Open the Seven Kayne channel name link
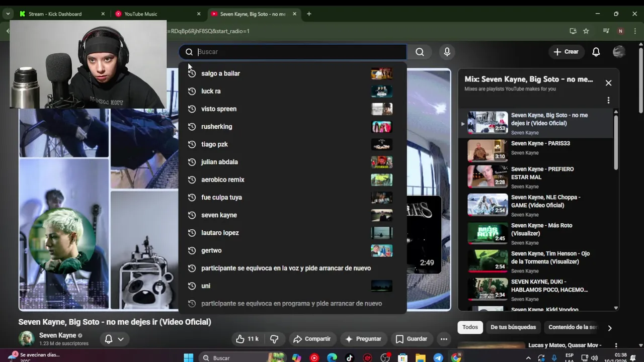 (57, 335)
